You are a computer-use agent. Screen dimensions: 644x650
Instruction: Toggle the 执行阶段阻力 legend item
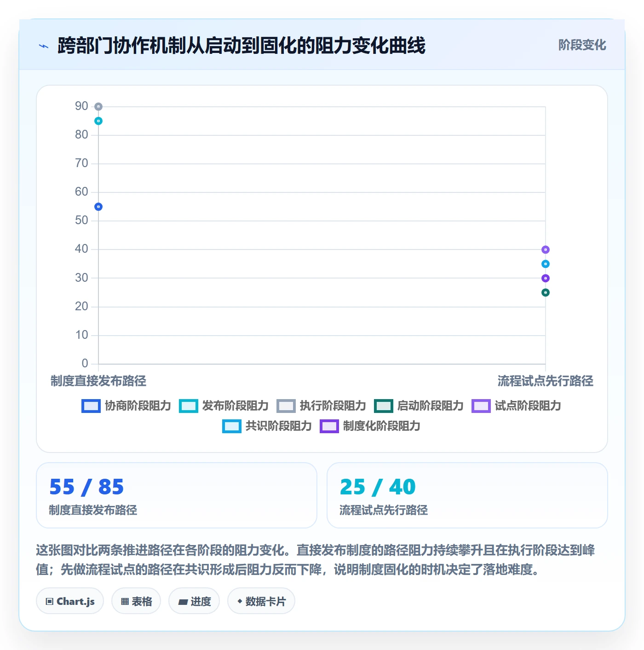pyautogui.click(x=321, y=406)
